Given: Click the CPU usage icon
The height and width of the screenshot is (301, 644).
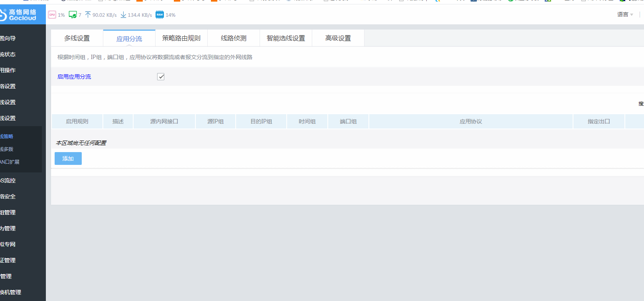Looking at the screenshot, I should [x=52, y=15].
